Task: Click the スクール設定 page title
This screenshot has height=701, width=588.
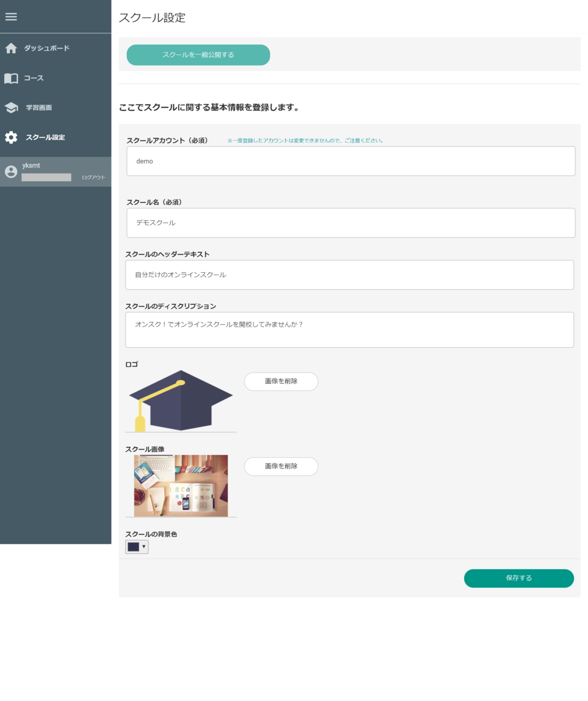Action: pyautogui.click(x=152, y=18)
